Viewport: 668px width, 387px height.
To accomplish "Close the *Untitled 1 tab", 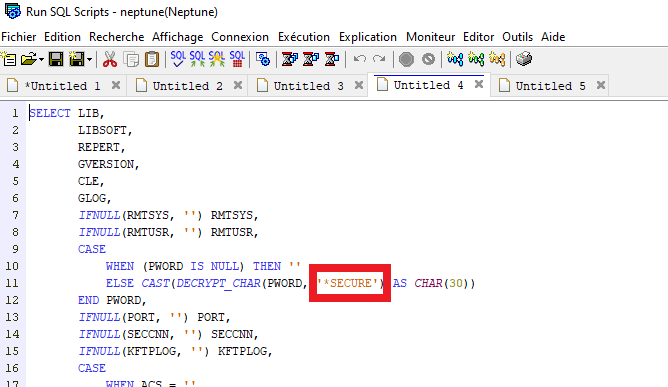I will (116, 85).
